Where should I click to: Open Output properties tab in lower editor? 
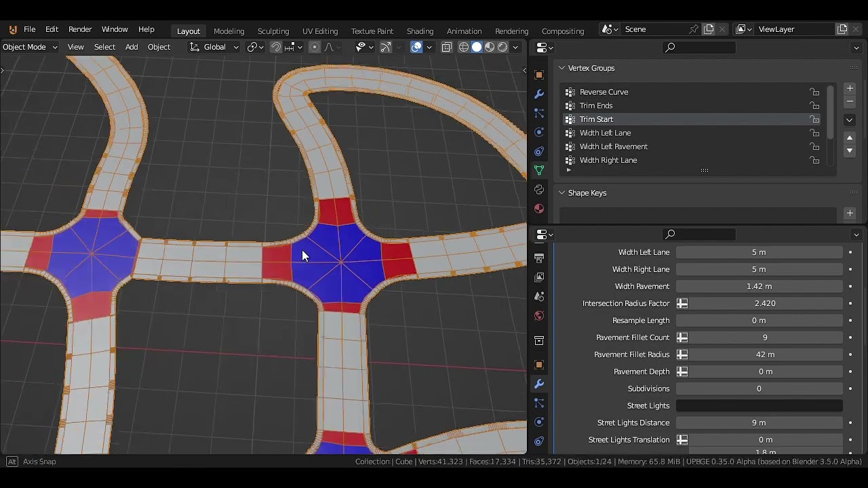tap(539, 258)
